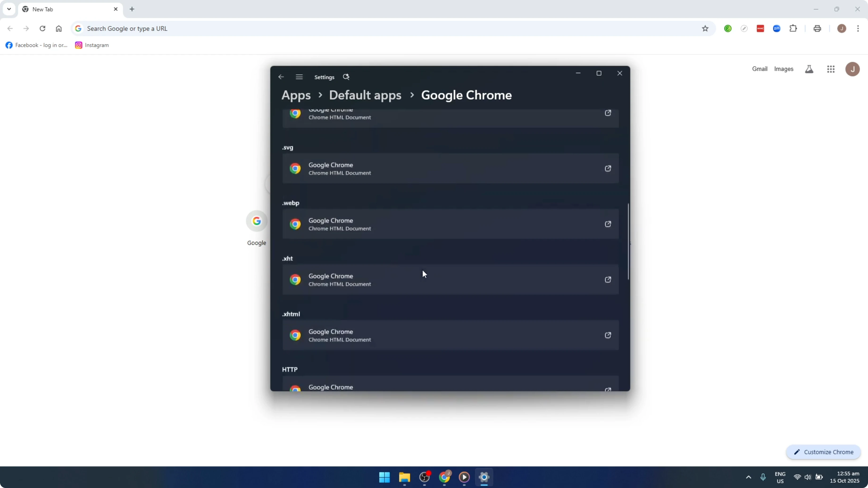Open Instagram bookmark
The image size is (868, 488).
coord(92,45)
